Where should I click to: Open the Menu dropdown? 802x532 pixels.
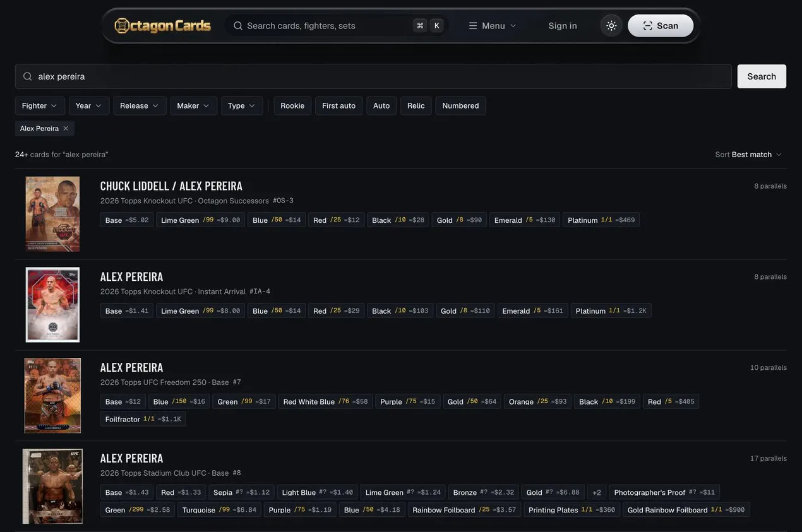pos(493,26)
